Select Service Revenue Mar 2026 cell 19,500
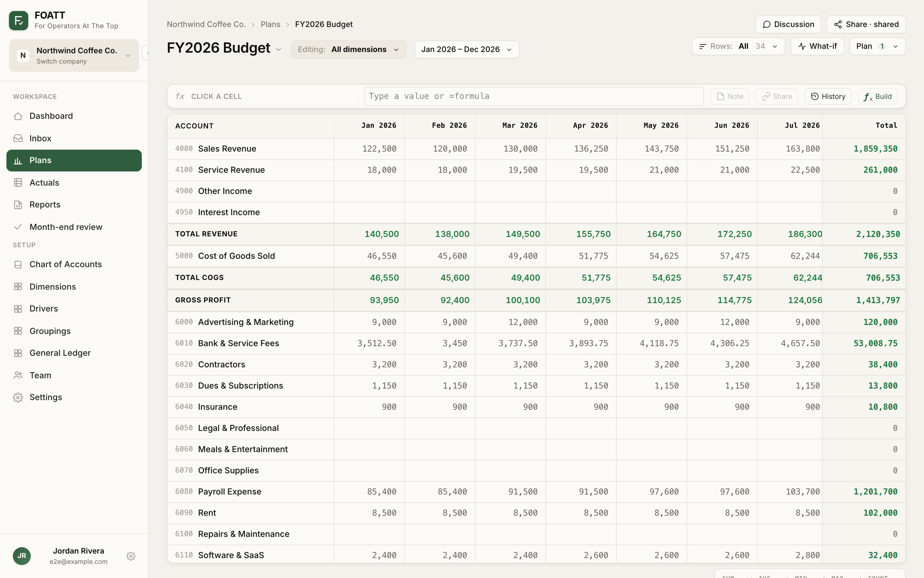 pyautogui.click(x=510, y=170)
